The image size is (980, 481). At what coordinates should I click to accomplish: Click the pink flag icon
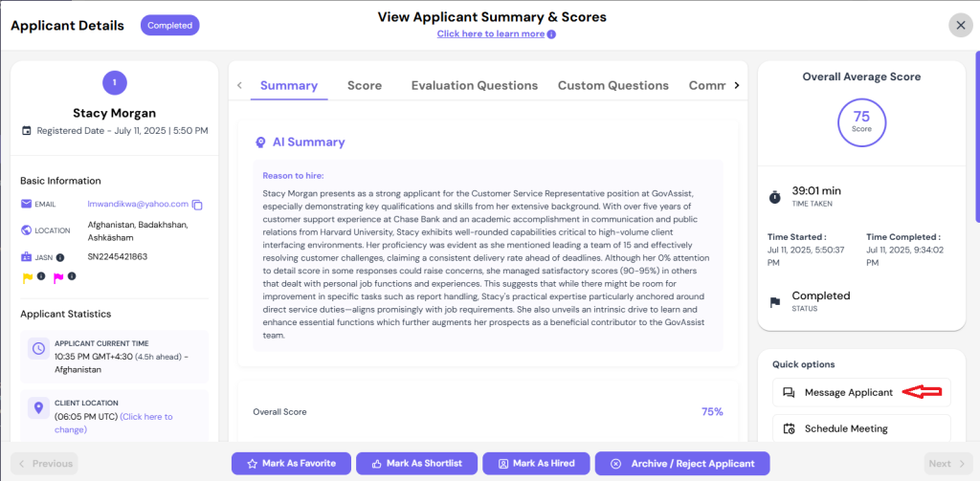[58, 278]
